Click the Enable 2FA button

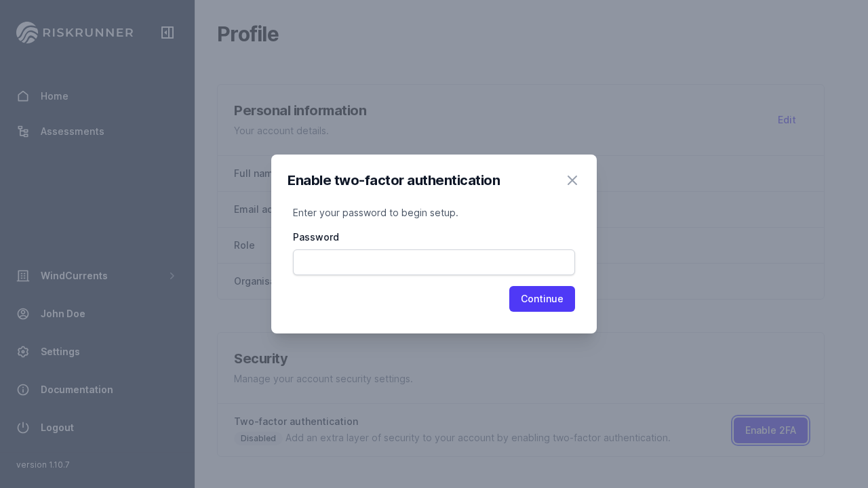pos(770,430)
